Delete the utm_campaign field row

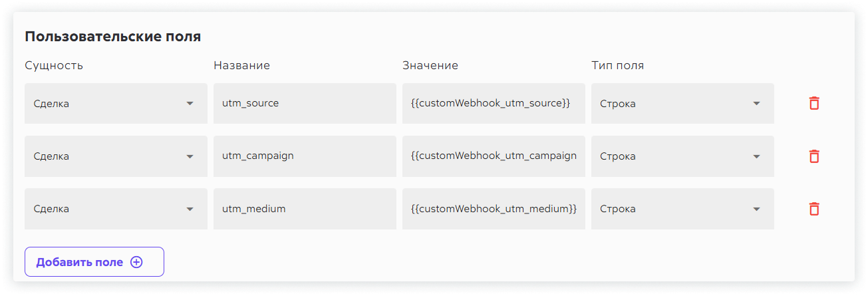[x=813, y=156]
